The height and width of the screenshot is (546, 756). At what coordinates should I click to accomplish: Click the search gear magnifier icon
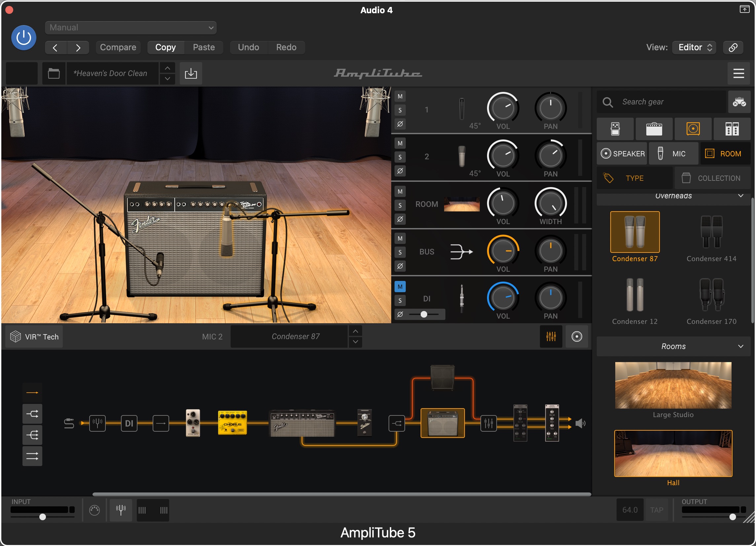click(x=608, y=102)
